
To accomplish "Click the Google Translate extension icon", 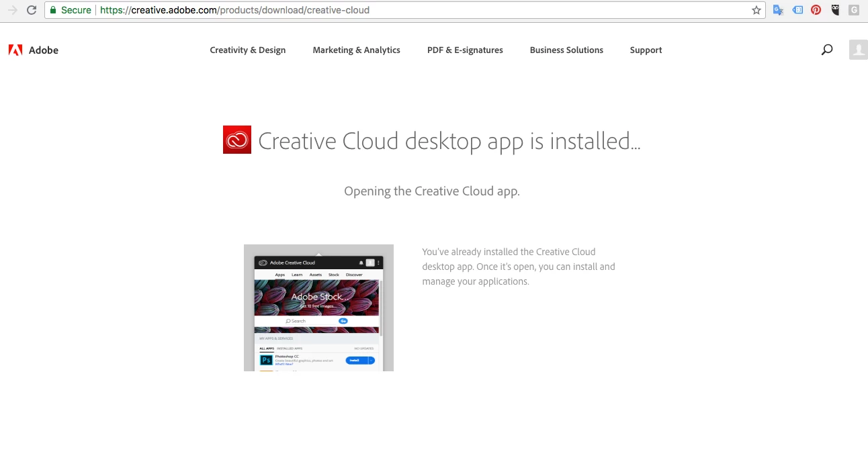I will click(x=778, y=10).
